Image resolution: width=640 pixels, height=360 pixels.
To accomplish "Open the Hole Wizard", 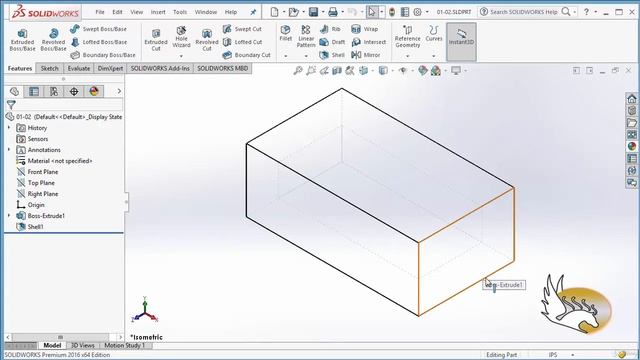I will [x=181, y=37].
